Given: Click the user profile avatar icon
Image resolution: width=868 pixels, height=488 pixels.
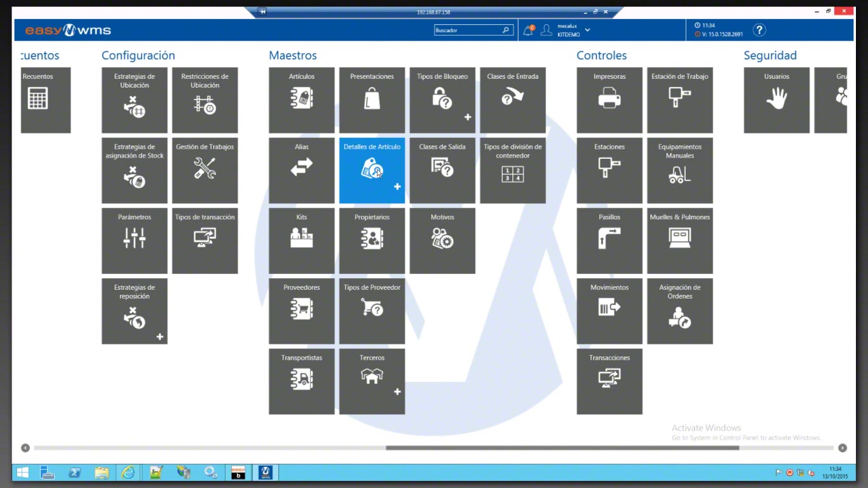Looking at the screenshot, I should [x=546, y=30].
